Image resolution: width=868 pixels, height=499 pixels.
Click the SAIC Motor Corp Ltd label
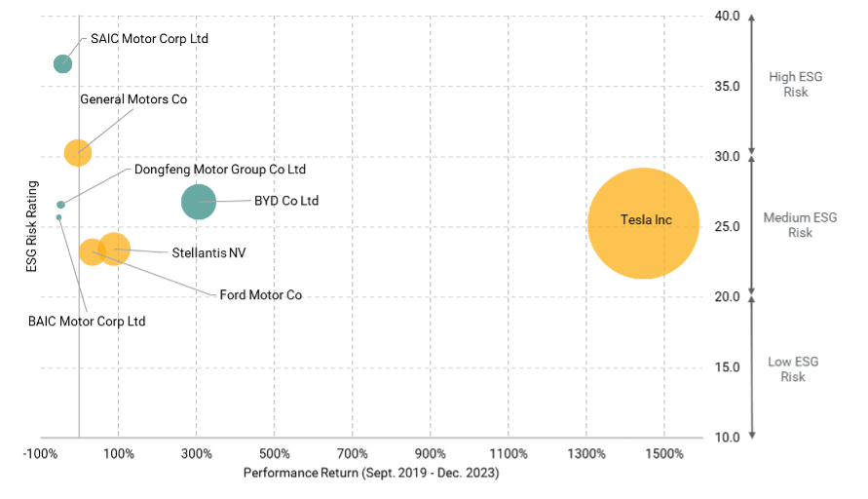tap(149, 39)
